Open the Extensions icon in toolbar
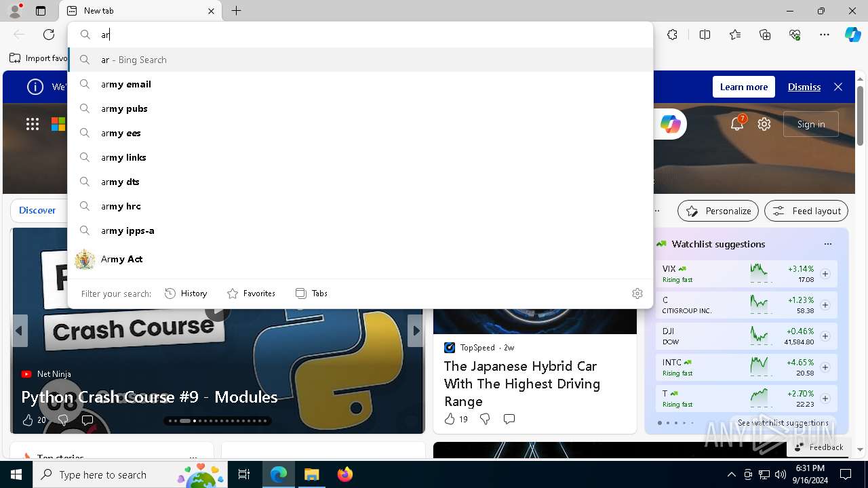The height and width of the screenshot is (488, 868). click(672, 35)
